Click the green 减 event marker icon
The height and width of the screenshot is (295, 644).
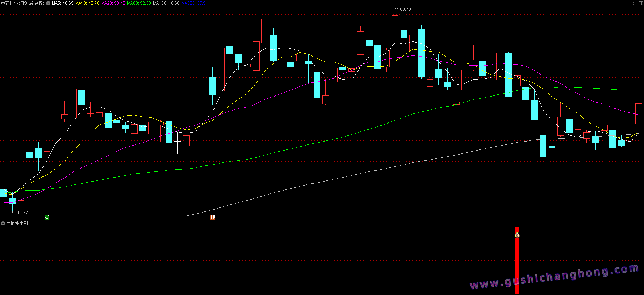tap(47, 217)
